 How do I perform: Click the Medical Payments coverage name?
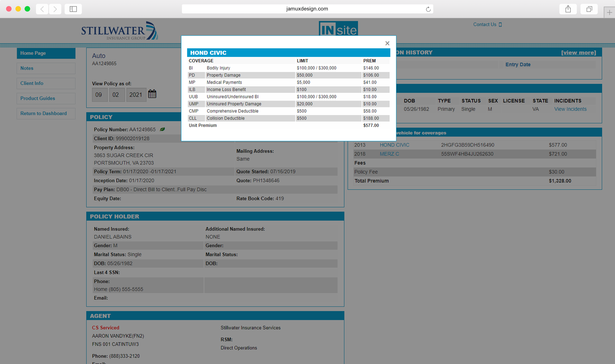click(224, 82)
